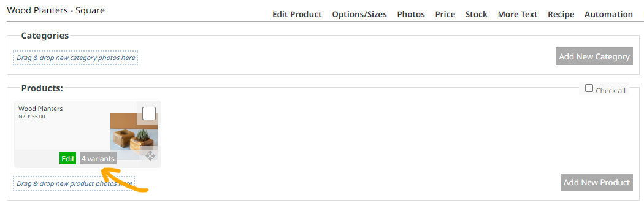Open the Options/Sizes menu
The image size is (644, 222).
click(x=359, y=14)
